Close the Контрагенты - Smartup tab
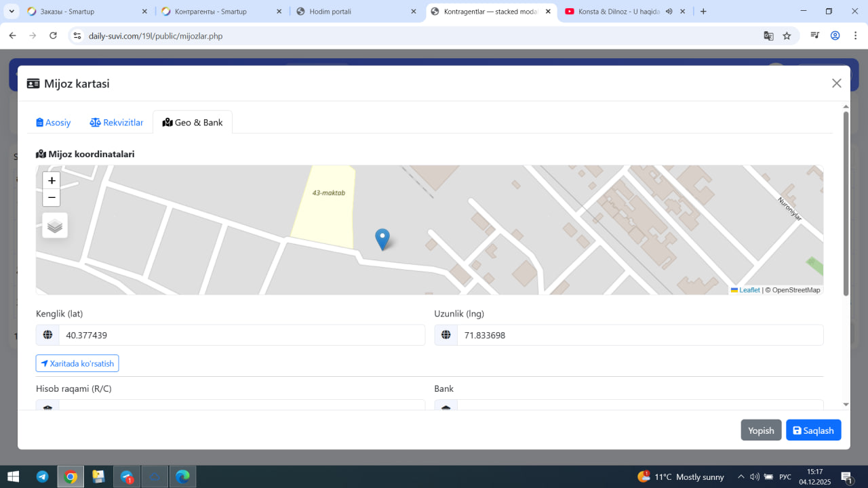The height and width of the screenshot is (488, 868). point(279,12)
